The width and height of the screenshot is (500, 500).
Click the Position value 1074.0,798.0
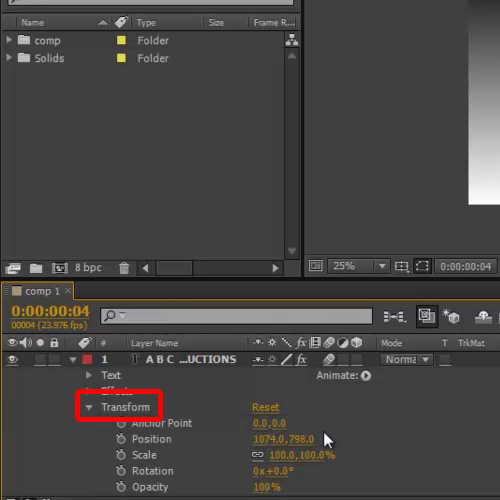coord(284,439)
